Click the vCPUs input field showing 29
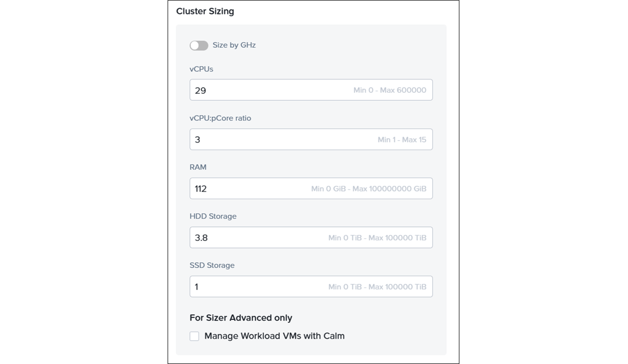Viewport: 628px width, 364px height. (268, 90)
